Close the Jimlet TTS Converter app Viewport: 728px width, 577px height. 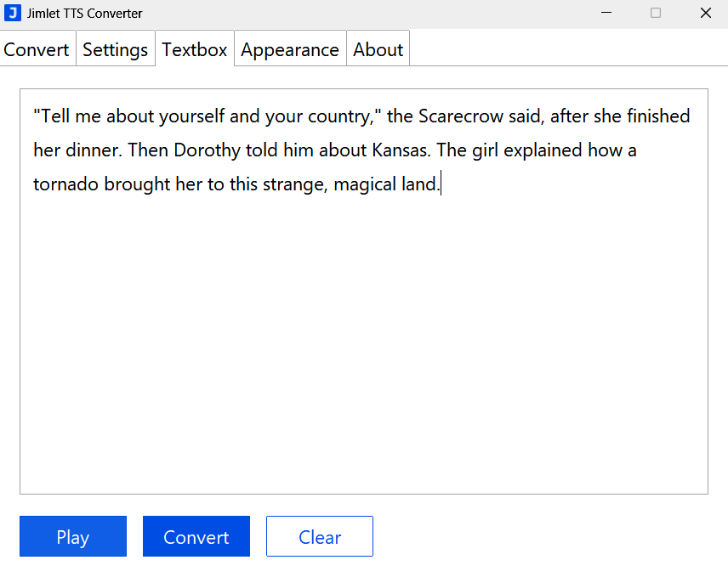click(705, 13)
